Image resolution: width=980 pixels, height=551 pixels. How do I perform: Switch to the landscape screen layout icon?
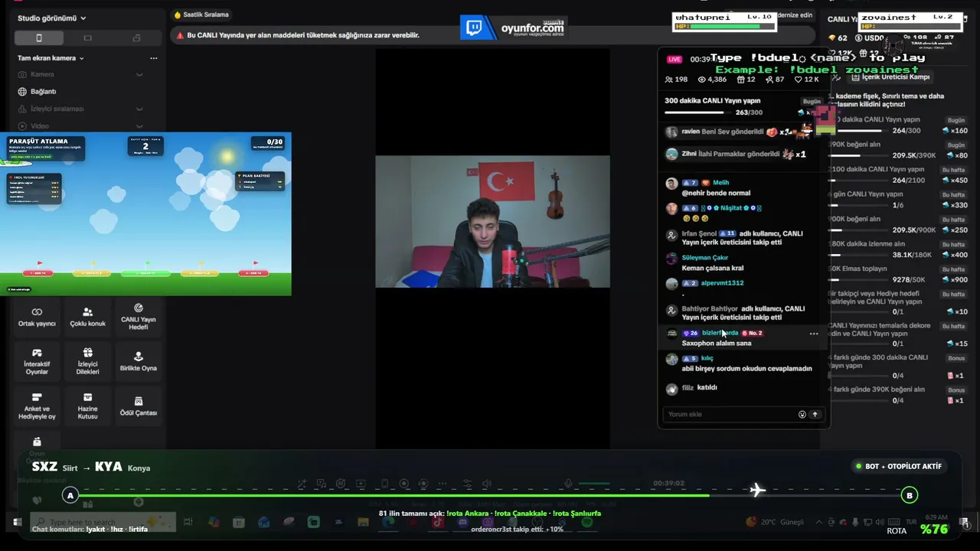pos(87,37)
